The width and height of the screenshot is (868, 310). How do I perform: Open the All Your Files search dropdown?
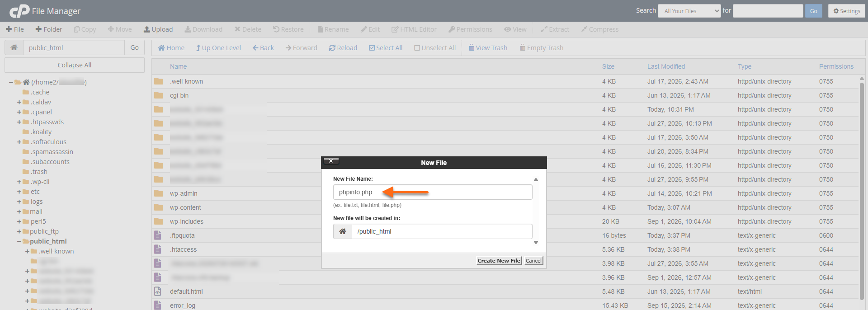pyautogui.click(x=689, y=11)
